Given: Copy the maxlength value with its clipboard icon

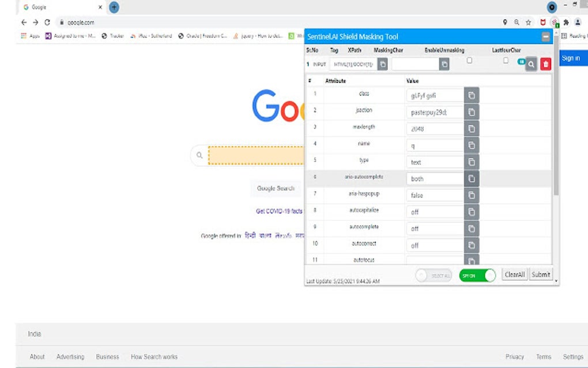Looking at the screenshot, I should pos(472,129).
